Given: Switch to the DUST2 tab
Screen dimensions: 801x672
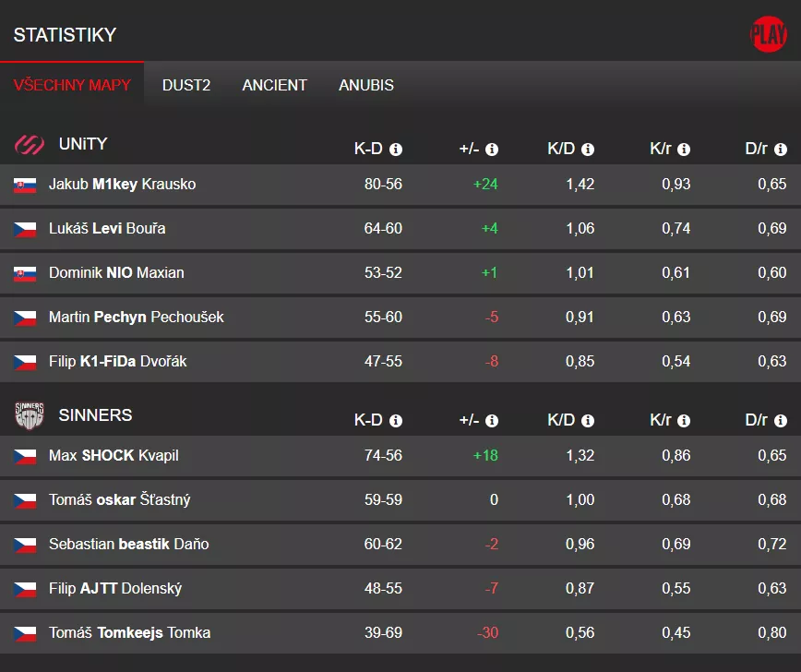Looking at the screenshot, I should [x=186, y=85].
